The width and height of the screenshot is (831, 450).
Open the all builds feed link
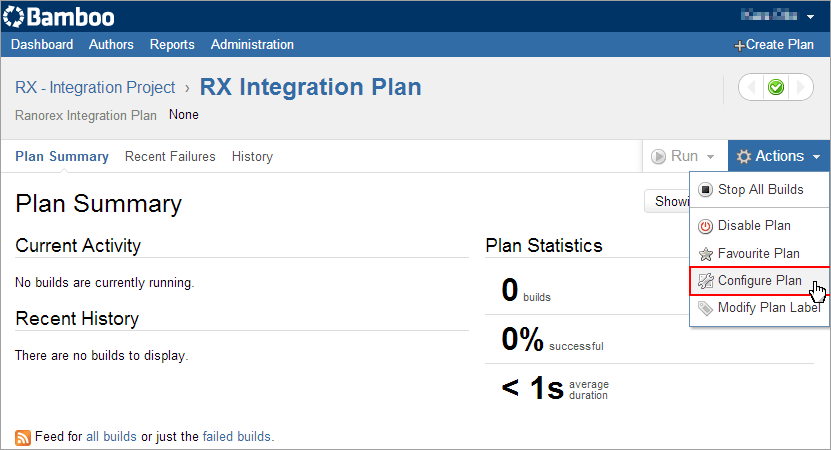point(111,437)
